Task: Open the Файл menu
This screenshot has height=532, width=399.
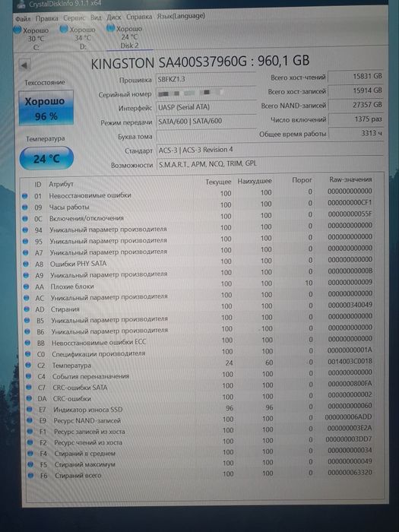Action: 23,18
